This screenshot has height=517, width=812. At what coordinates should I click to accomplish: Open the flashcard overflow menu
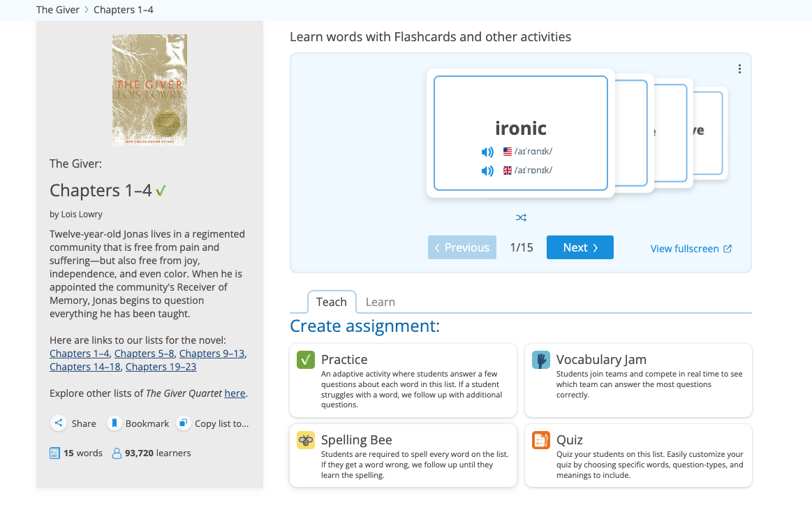pos(739,68)
